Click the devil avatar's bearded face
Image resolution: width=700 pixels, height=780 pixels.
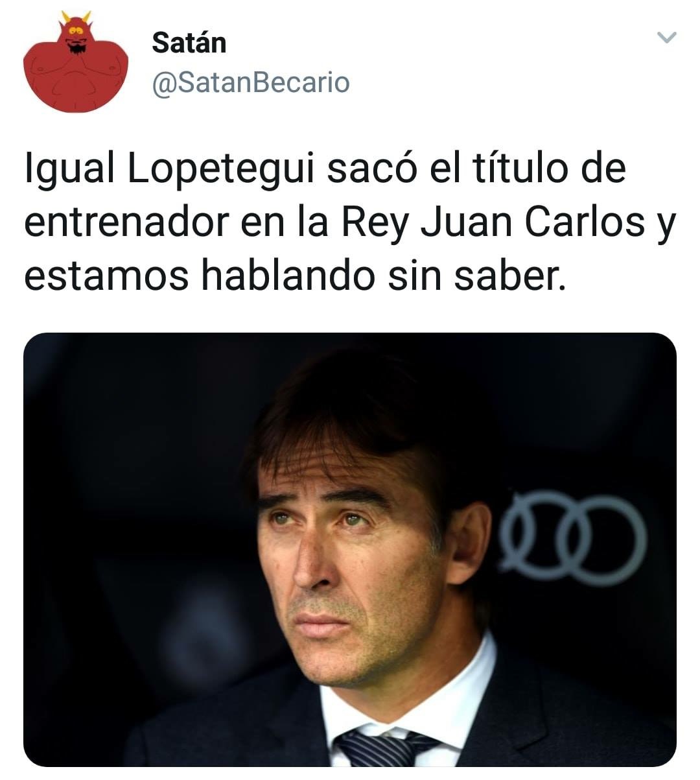[x=76, y=38]
